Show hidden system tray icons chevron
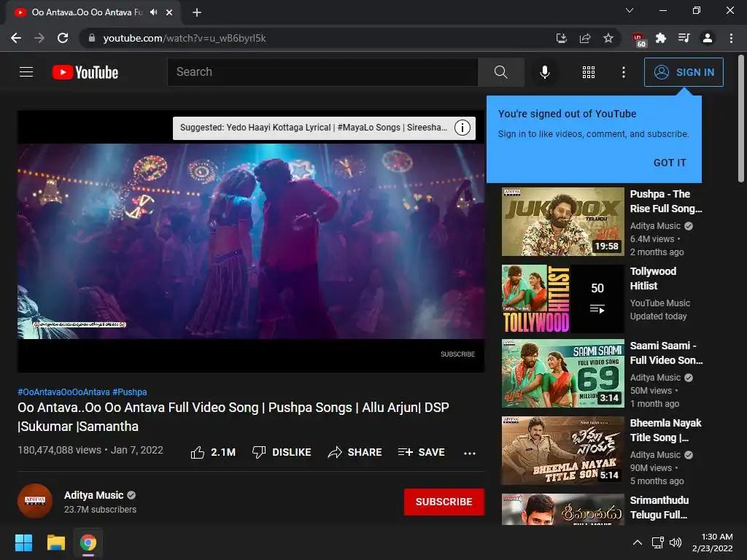 coord(638,542)
